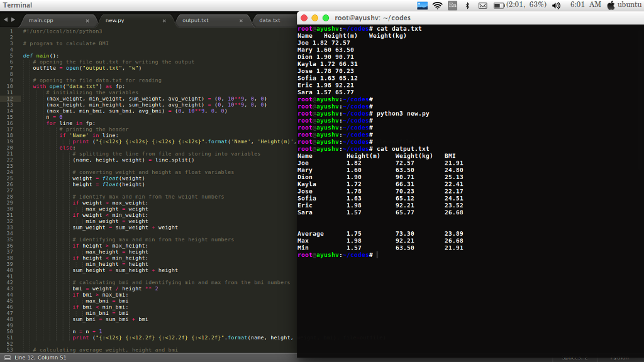Open the mail envelope indicator

pos(483,5)
